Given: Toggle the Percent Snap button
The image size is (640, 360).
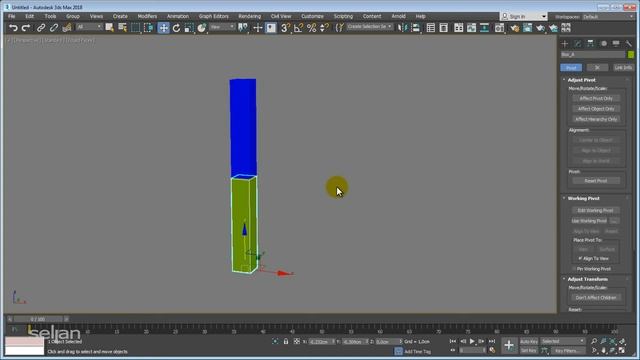Looking at the screenshot, I should (x=311, y=28).
